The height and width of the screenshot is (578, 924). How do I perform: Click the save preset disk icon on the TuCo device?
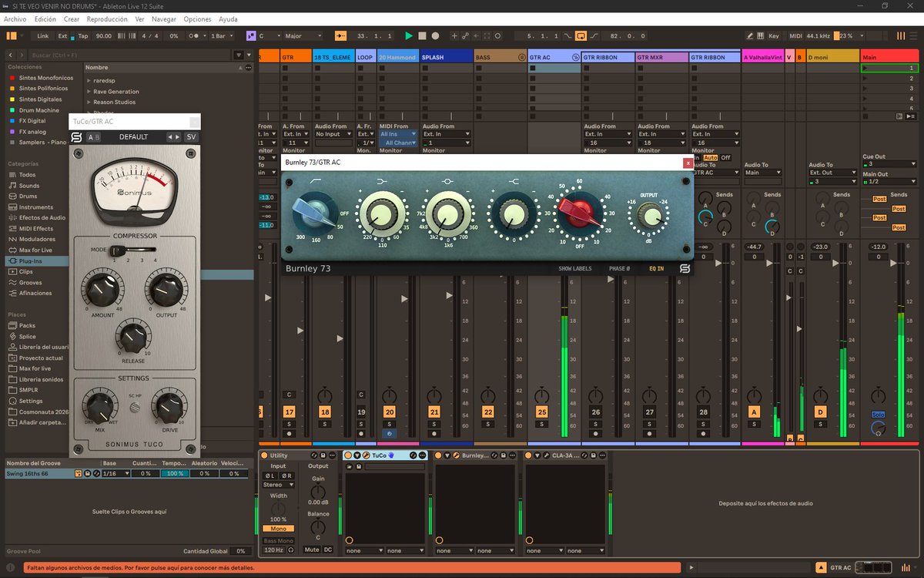[359, 466]
